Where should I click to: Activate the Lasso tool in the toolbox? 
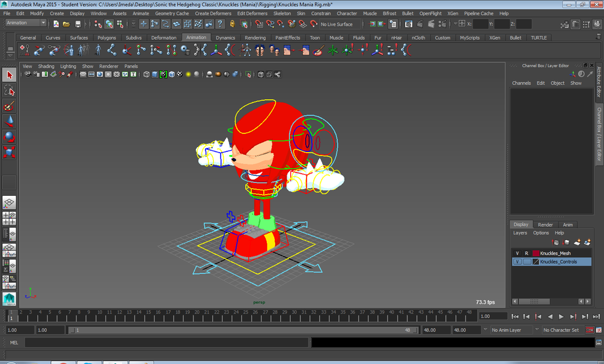8,91
